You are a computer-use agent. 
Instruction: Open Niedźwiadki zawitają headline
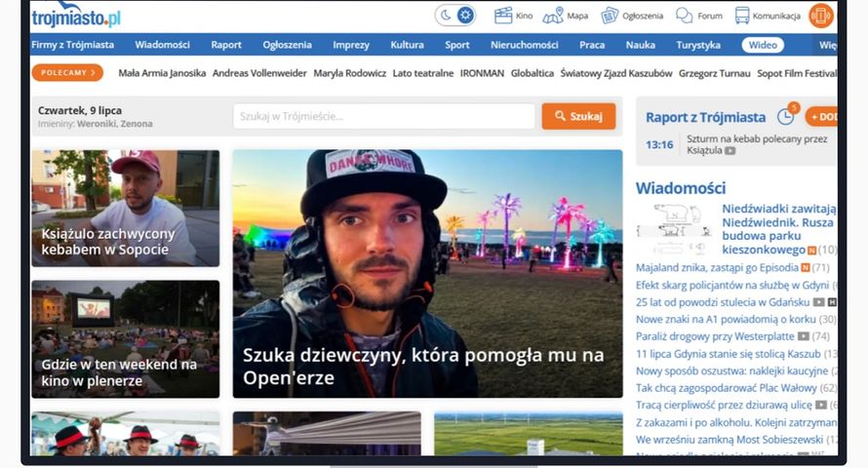point(777,229)
